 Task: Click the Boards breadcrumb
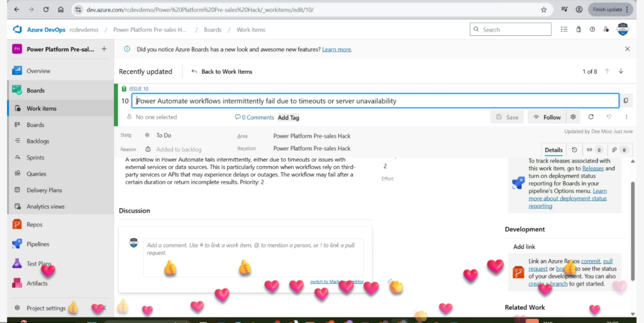213,30
